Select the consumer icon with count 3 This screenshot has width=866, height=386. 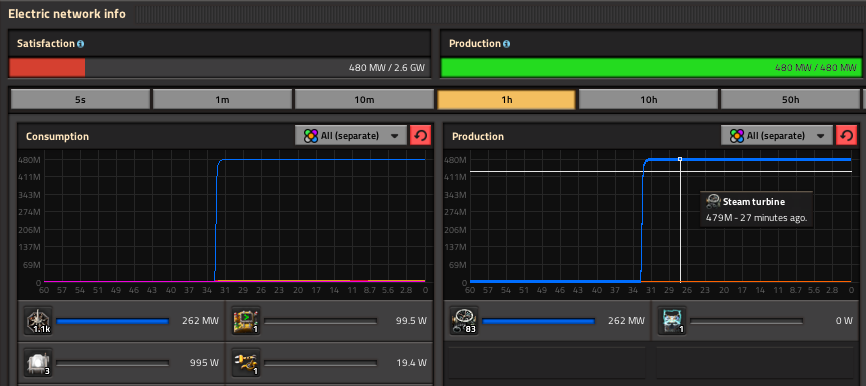click(39, 363)
